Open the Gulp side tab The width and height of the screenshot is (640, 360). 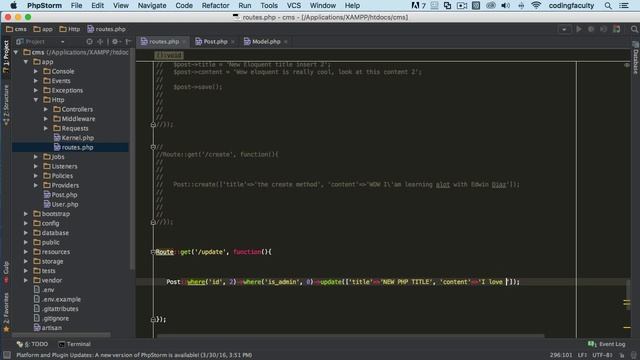click(6, 271)
